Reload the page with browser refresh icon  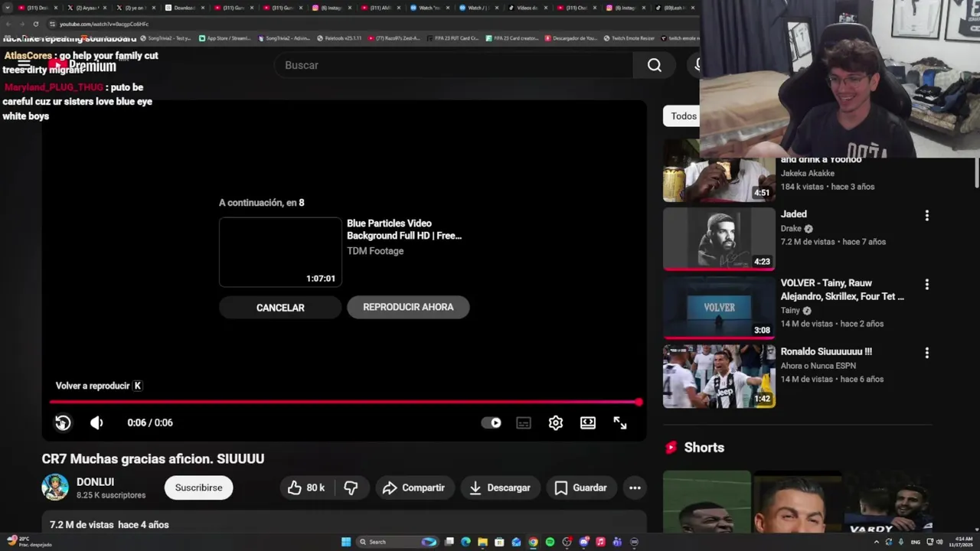[35, 24]
